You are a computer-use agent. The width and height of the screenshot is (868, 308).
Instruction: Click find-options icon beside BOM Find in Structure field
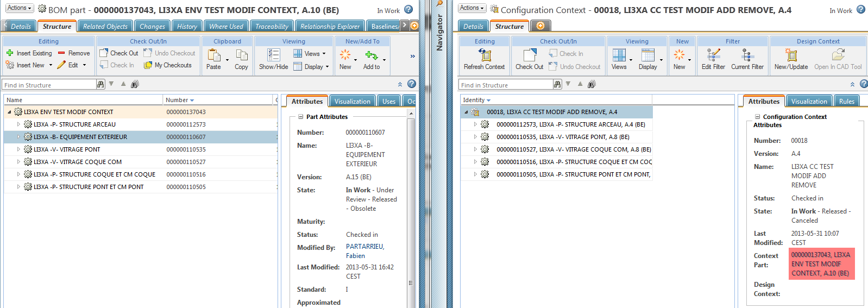click(x=100, y=84)
